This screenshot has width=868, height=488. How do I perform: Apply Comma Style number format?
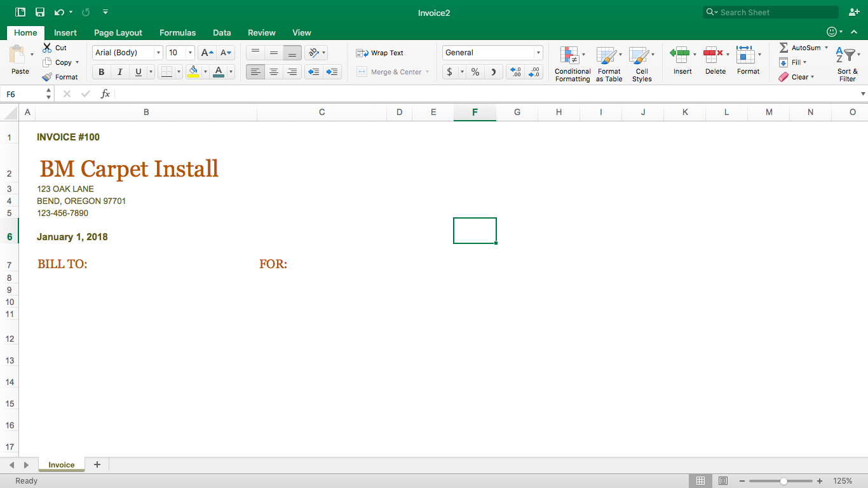(x=494, y=72)
